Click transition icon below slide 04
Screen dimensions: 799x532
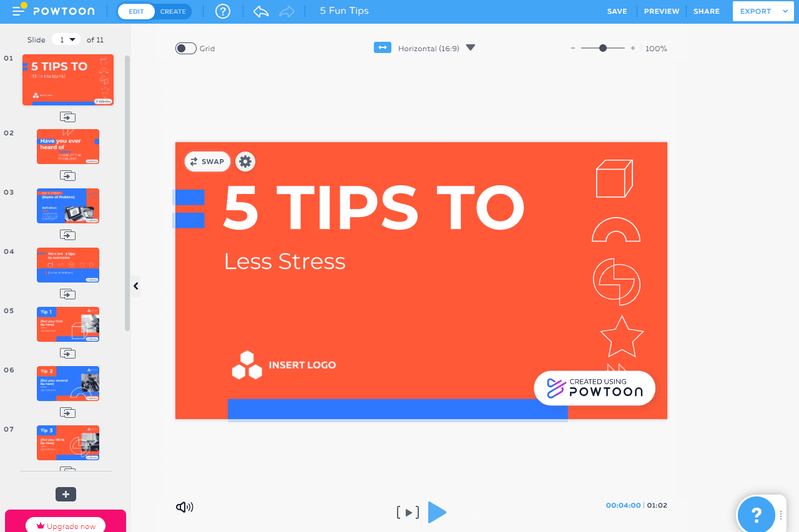67,294
